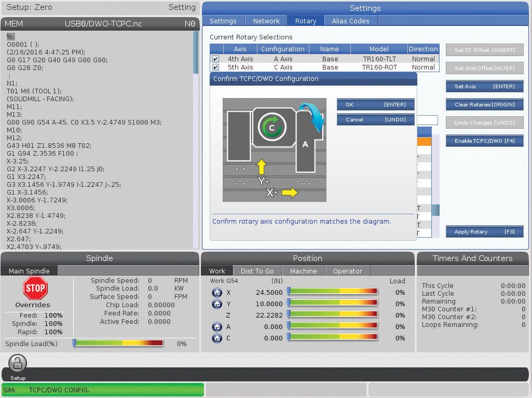Cancel the TCPC/DWO configuration dialog
The width and height of the screenshot is (532, 398).
[x=375, y=119]
